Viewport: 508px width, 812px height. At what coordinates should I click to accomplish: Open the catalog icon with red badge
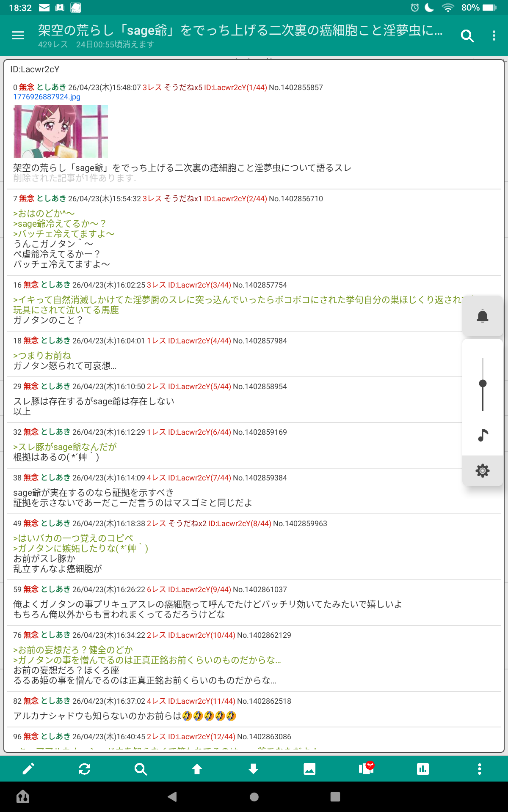(366, 768)
